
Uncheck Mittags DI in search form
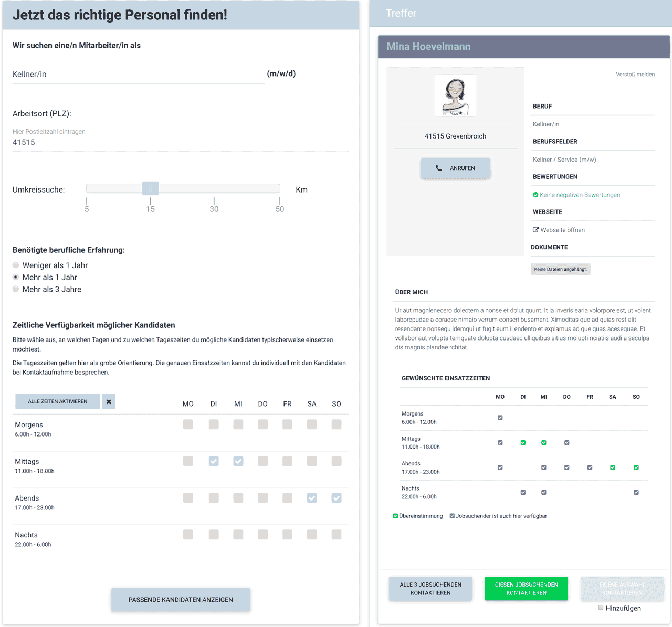coord(214,461)
